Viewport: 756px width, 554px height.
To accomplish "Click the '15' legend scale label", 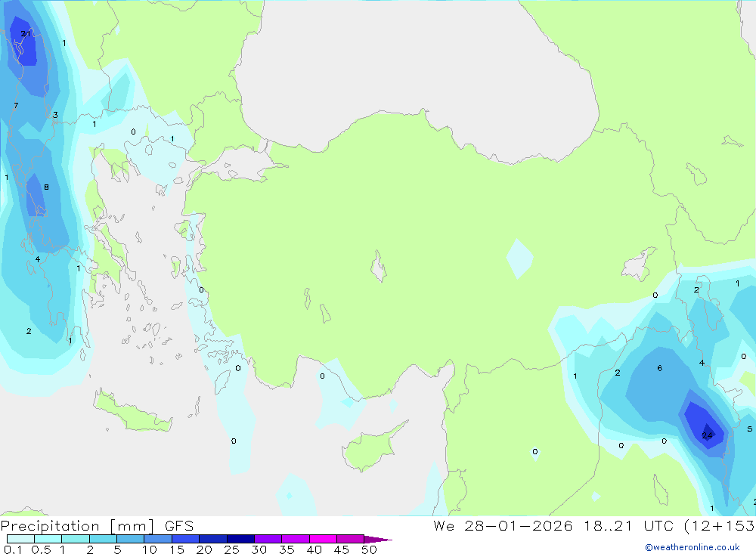I will [176, 549].
